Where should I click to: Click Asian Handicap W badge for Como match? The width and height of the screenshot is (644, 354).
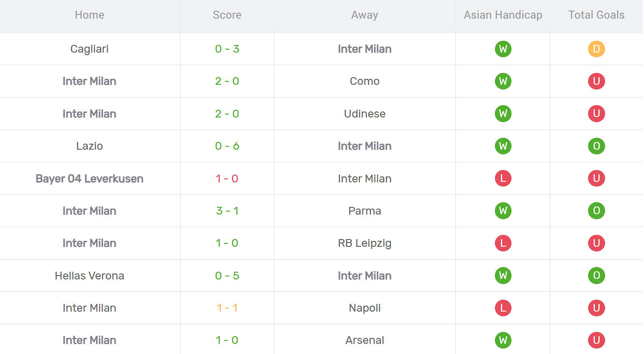(503, 81)
